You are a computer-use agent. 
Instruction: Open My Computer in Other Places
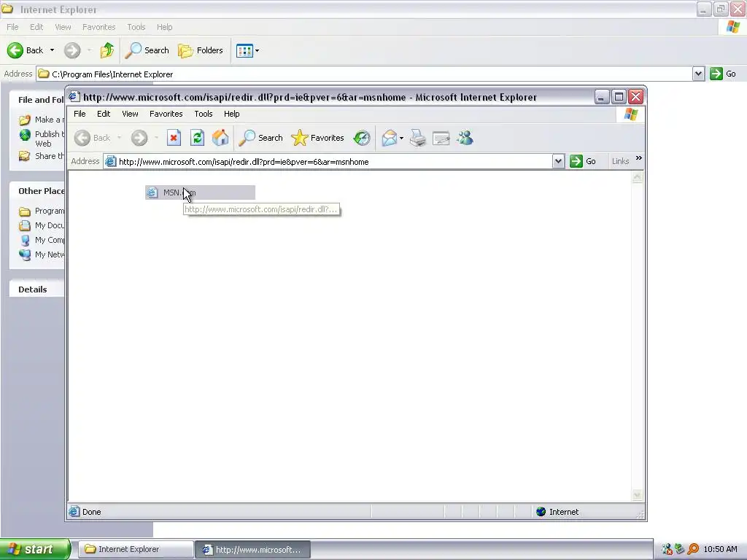pyautogui.click(x=42, y=240)
